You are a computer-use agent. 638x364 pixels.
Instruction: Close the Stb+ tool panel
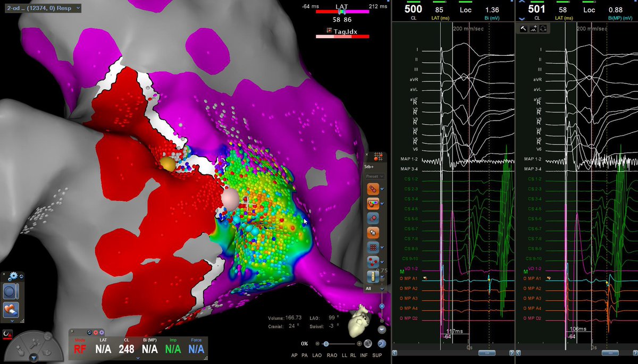coord(367,155)
